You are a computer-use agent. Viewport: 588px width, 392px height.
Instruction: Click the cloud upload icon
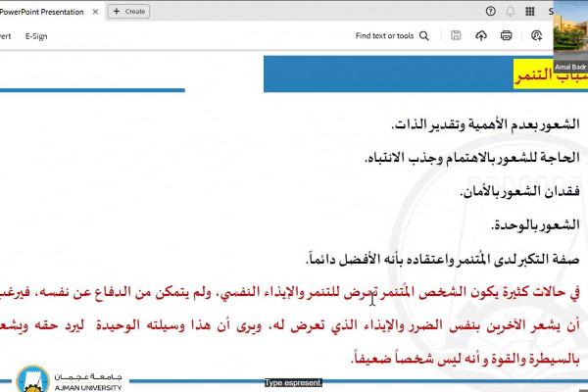pyautogui.click(x=481, y=36)
